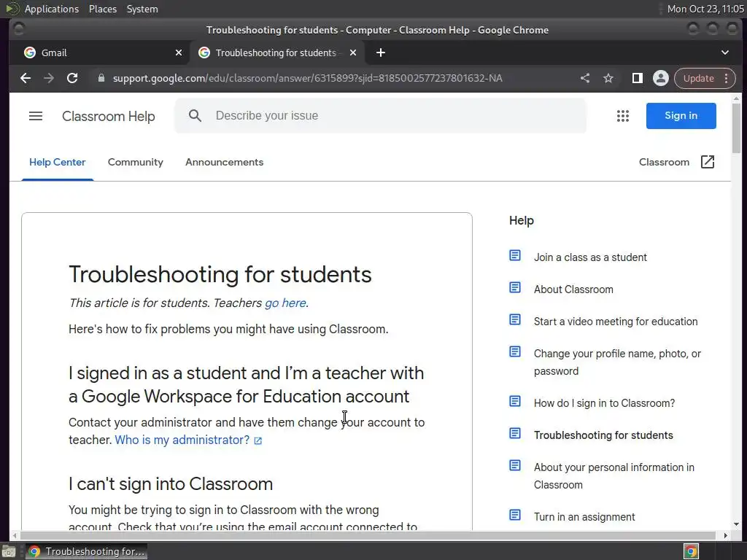Image resolution: width=747 pixels, height=560 pixels.
Task: Click the horizontal scrollbar at bottom
Action: coord(367,535)
